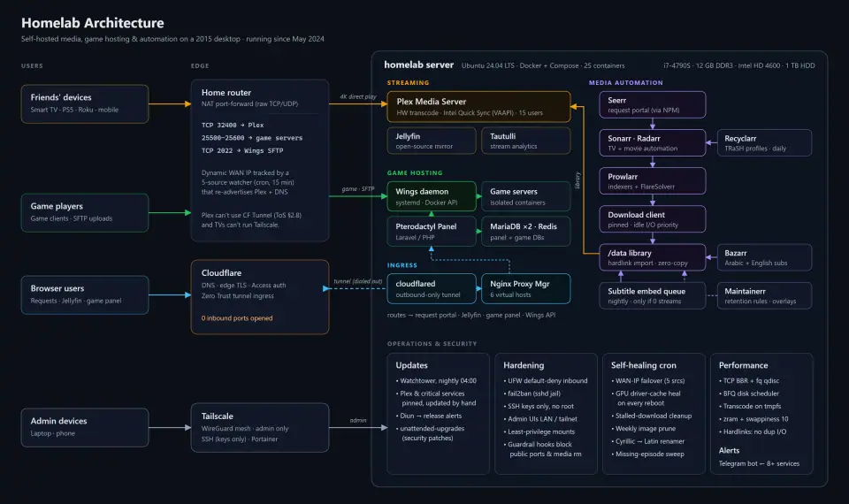
Task: Click 'Telegram bot — 8+ services' text
Action: pos(759,464)
